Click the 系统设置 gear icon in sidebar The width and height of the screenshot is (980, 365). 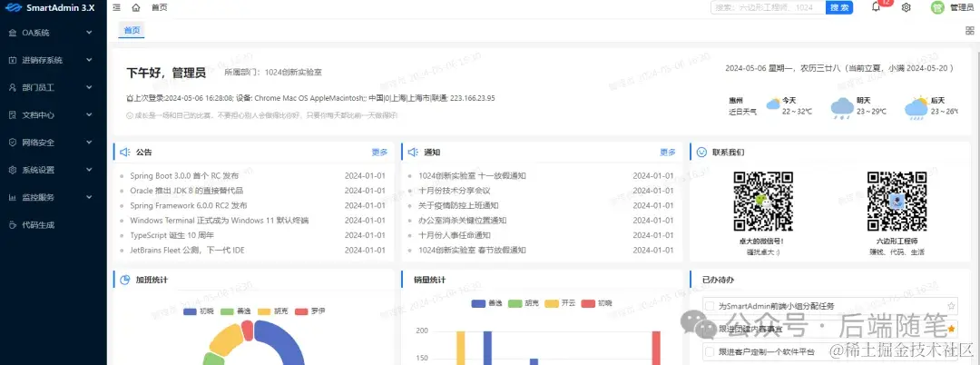(13, 170)
